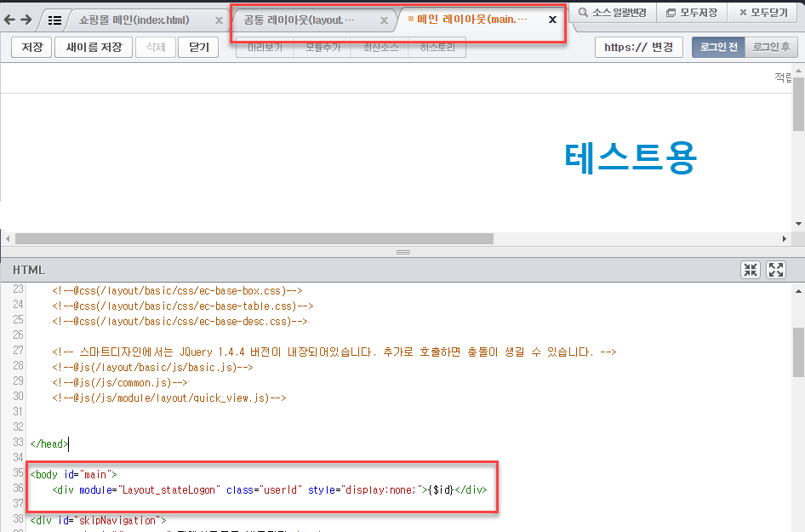The image size is (805, 532).
Task: Close the 쇼핑몰 메인 tab with its X icon
Action: [x=219, y=19]
